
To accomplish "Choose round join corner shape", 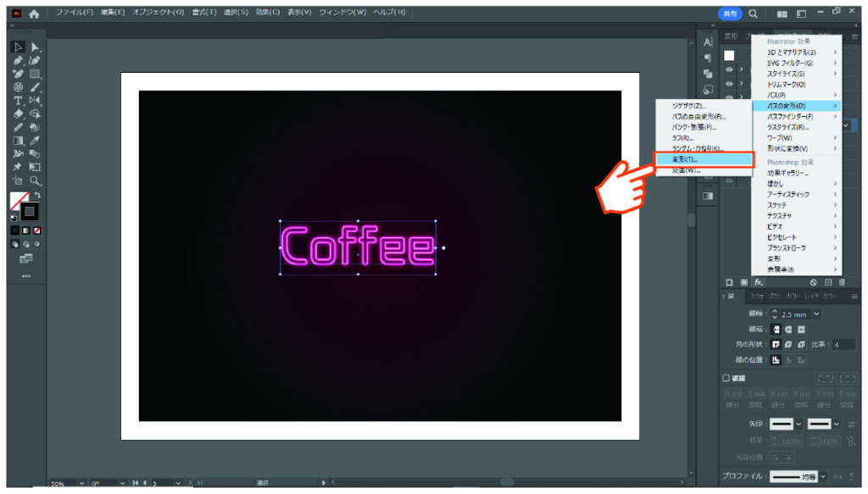I will click(789, 345).
